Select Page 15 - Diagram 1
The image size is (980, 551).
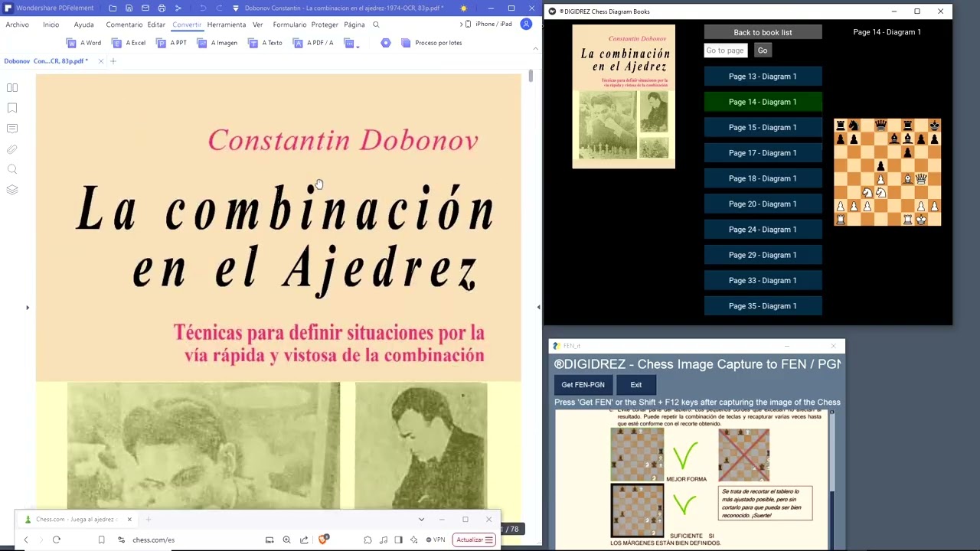pos(763,127)
